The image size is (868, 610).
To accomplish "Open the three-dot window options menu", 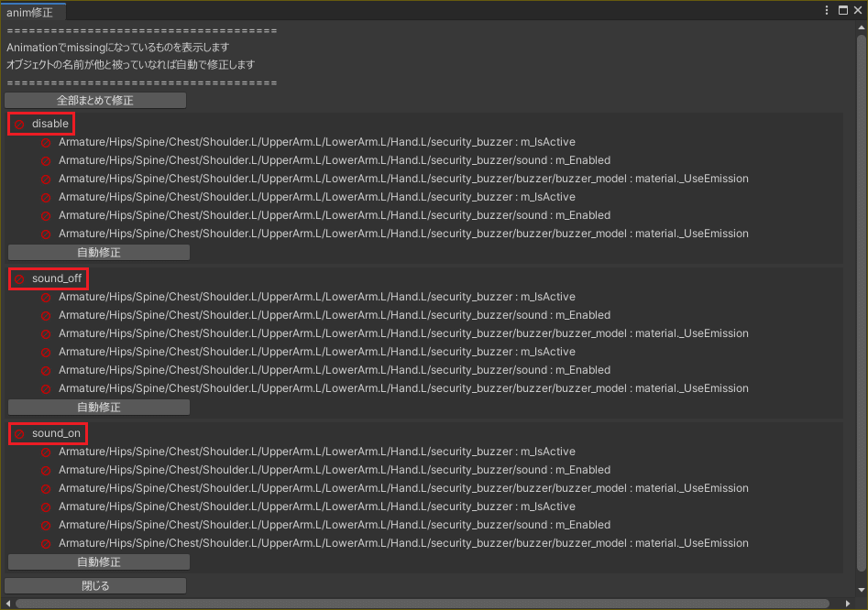I will click(x=827, y=10).
